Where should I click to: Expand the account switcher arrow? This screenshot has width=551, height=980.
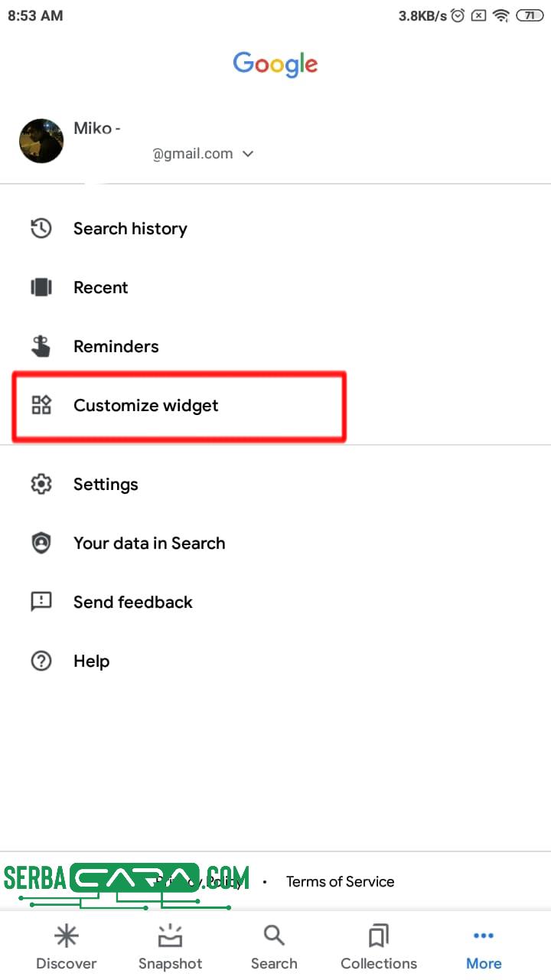[248, 154]
